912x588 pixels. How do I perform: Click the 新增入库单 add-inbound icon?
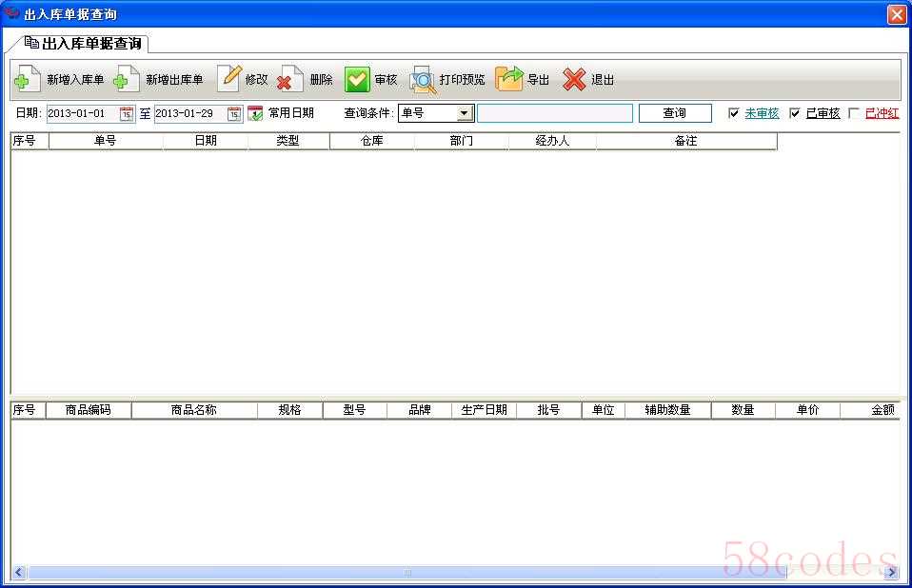point(28,80)
